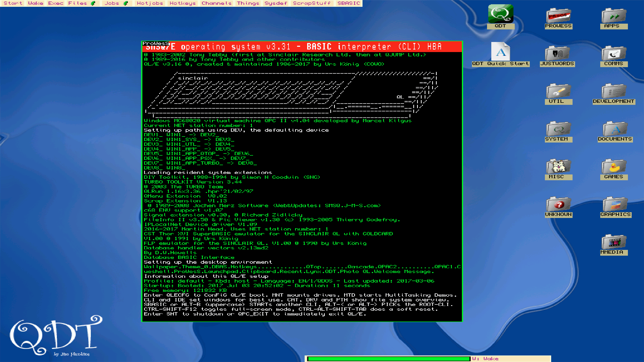Viewport: 644px width, 362px height.
Task: Open the Channels menu
Action: 217,3
